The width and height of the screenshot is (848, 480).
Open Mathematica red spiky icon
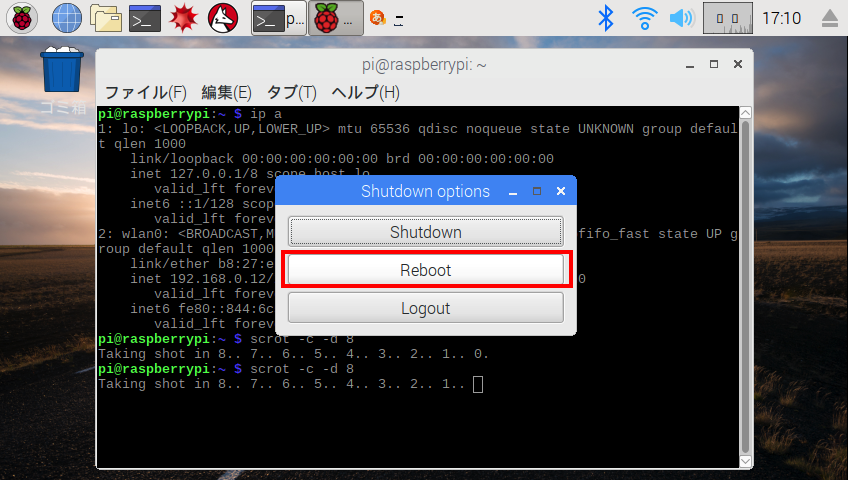point(183,18)
